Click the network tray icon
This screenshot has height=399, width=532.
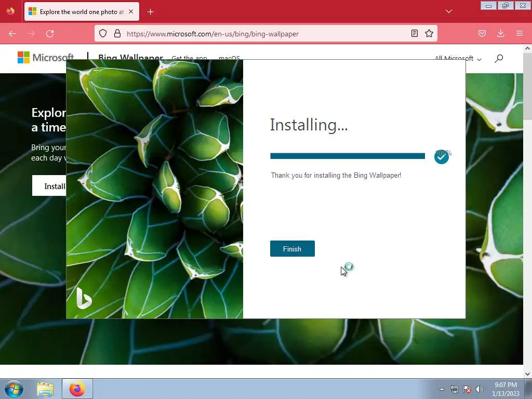click(x=454, y=389)
